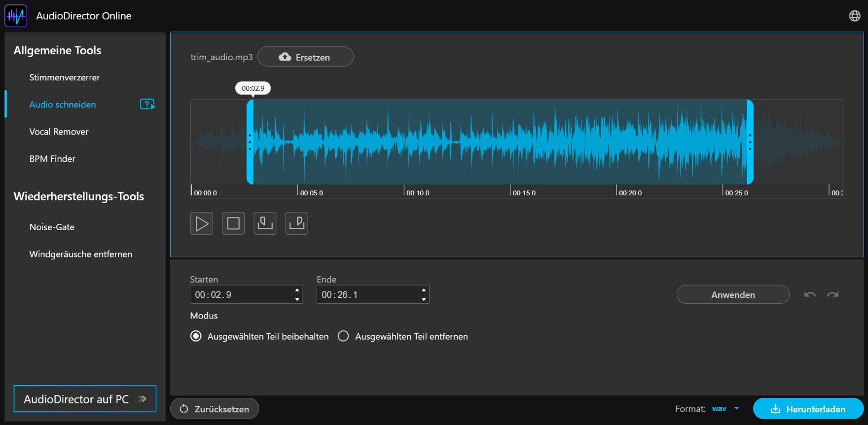Viewport: 868px width, 425px height.
Task: Click the AudioDirector Online logo
Action: coord(16,16)
